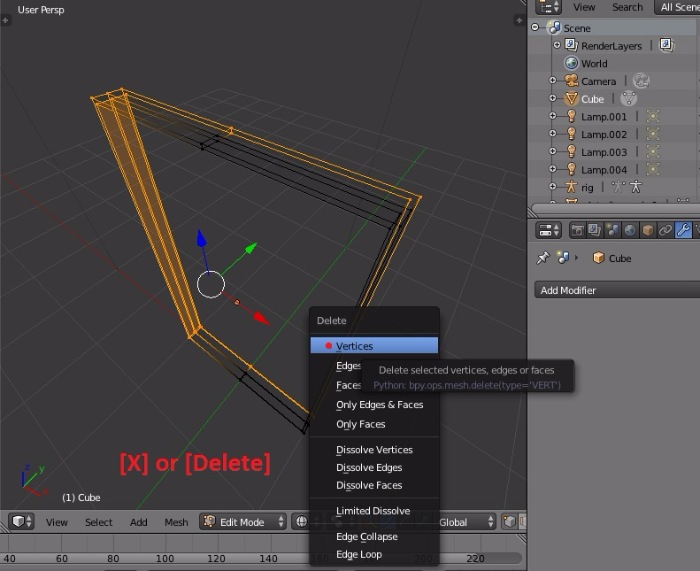
Task: Open the Global transform orientation dropdown
Action: pyautogui.click(x=466, y=522)
